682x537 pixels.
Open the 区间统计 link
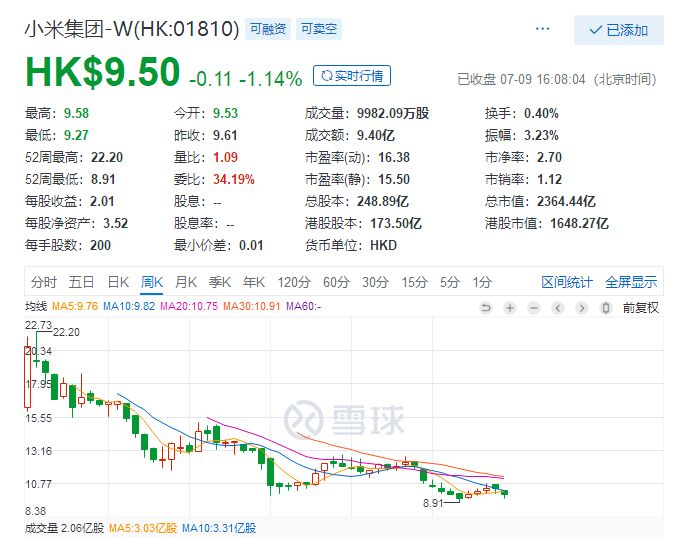[567, 282]
